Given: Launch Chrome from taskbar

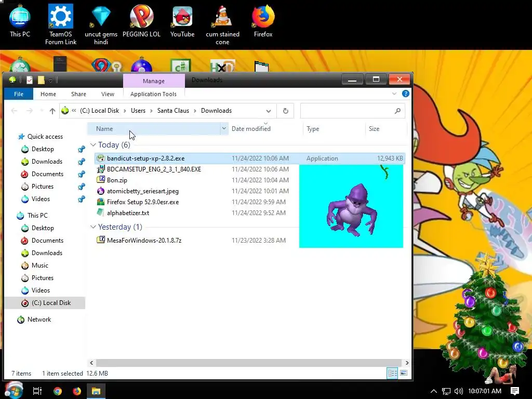Looking at the screenshot, I should [x=58, y=391].
